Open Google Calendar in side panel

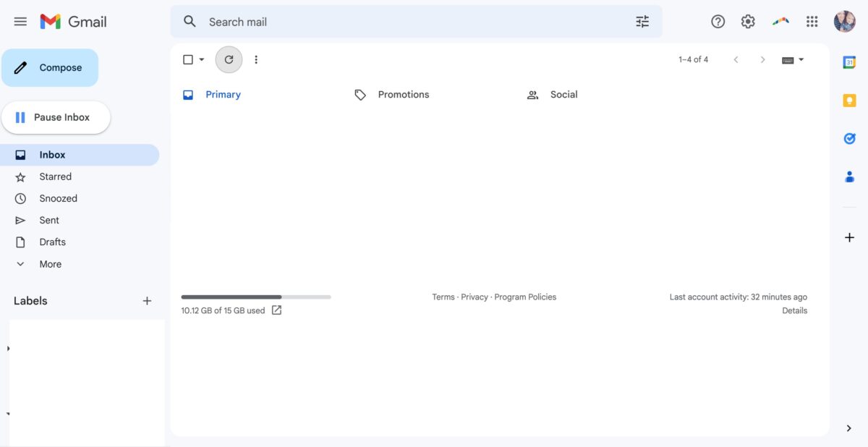[x=849, y=63]
